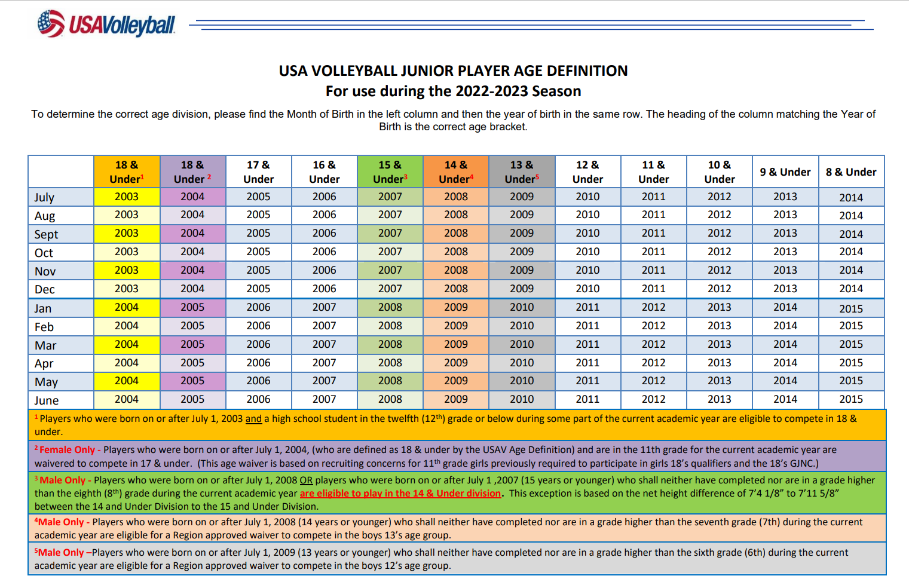This screenshot has height=588, width=909.
Task: Select the '12 & Under' column header
Action: click(x=587, y=172)
